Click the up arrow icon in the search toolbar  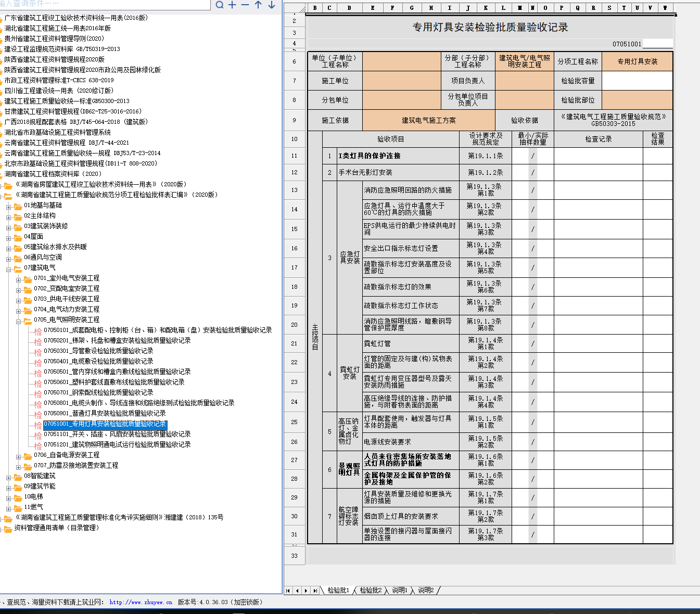point(258,5)
